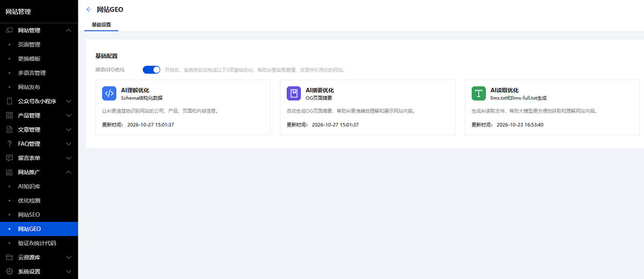Click the 系统设置 menu label
The height and width of the screenshot is (279, 644).
pyautogui.click(x=29, y=271)
